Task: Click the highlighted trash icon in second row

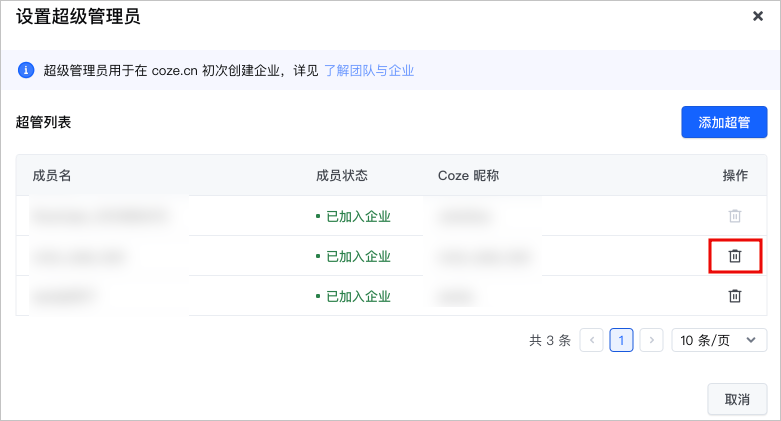Action: [x=735, y=256]
